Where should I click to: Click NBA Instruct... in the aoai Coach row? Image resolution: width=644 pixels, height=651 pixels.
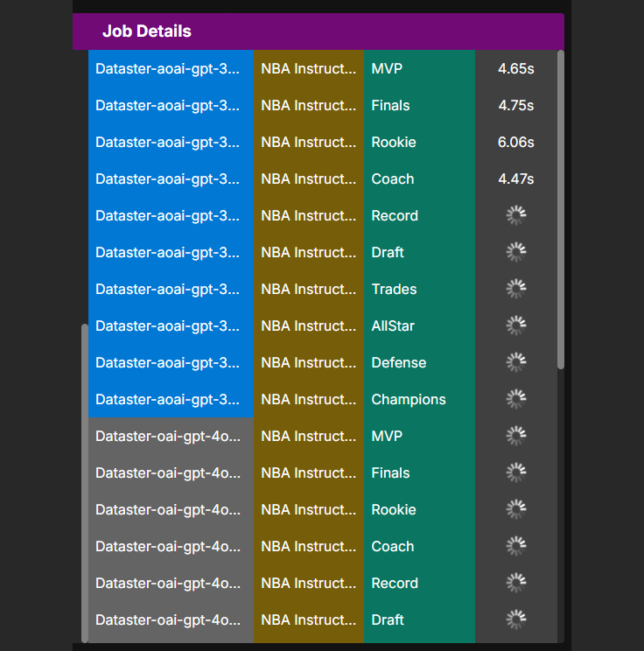coord(309,179)
